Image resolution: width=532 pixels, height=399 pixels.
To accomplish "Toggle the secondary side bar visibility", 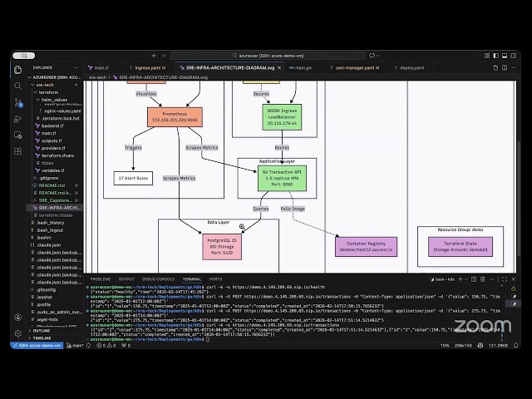I will pyautogui.click(x=514, y=56).
